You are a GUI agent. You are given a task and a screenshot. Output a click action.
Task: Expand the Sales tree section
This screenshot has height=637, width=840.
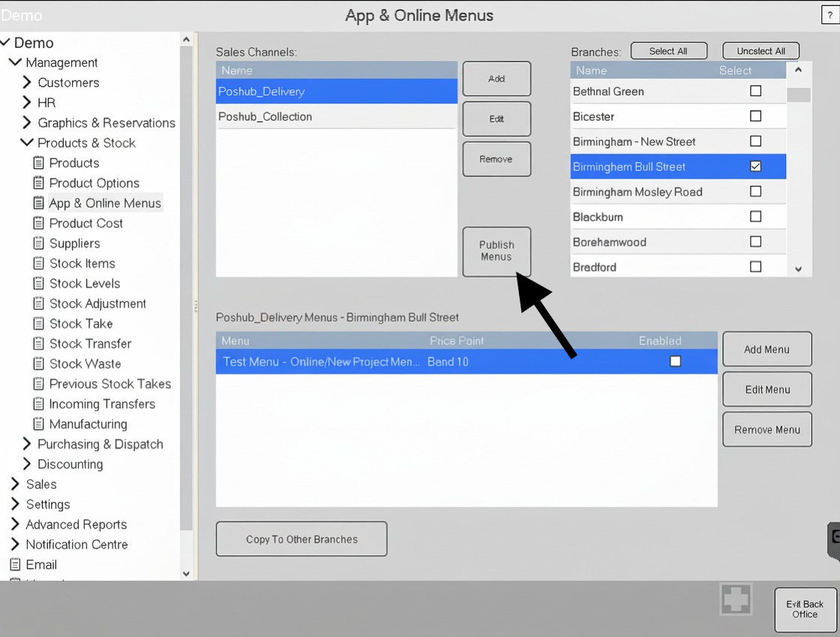13,484
